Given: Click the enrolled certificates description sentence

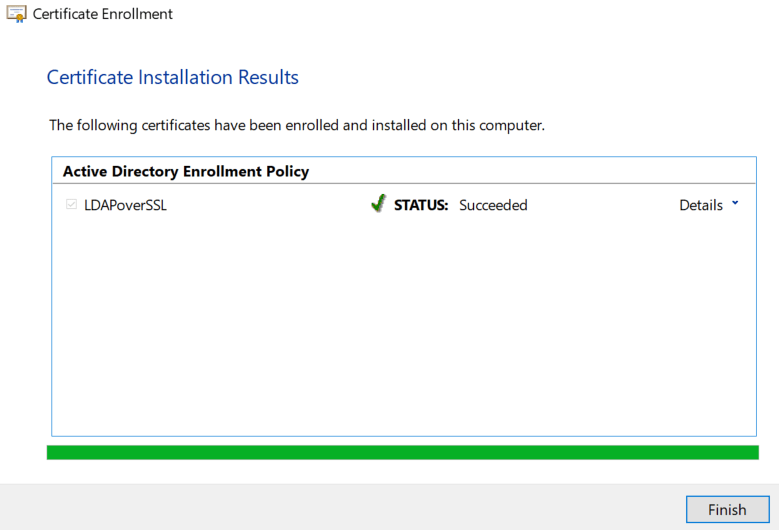Looking at the screenshot, I should (296, 125).
